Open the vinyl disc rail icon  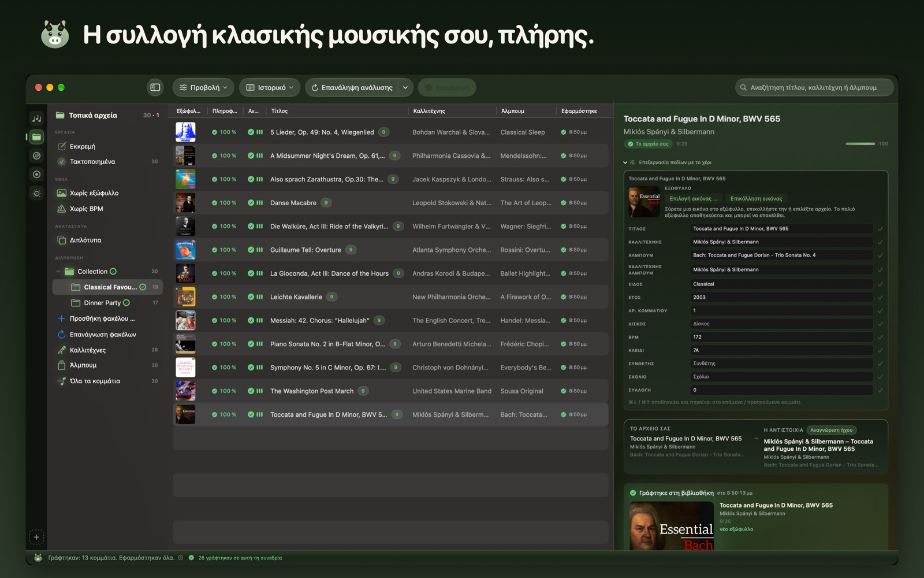coord(36,155)
